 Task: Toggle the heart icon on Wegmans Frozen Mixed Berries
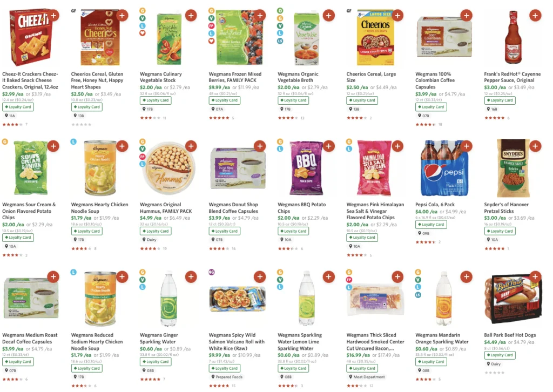click(x=211, y=41)
